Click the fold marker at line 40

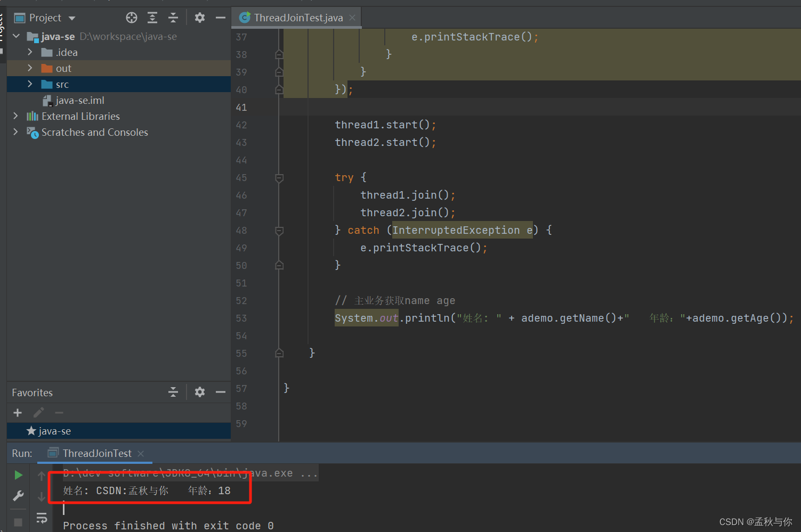point(279,89)
